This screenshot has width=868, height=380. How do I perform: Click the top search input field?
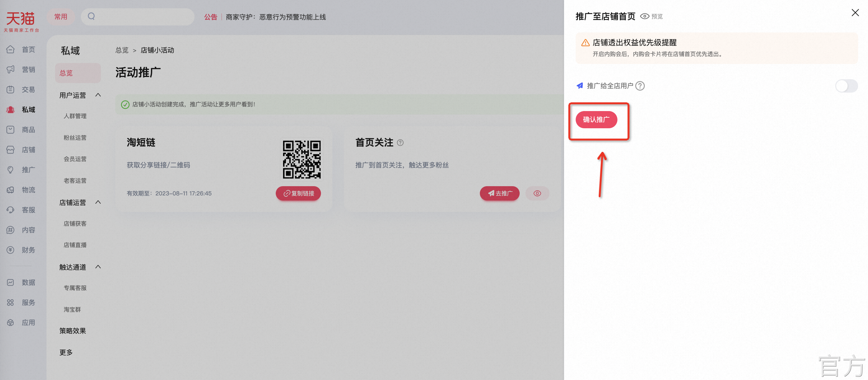click(x=138, y=17)
